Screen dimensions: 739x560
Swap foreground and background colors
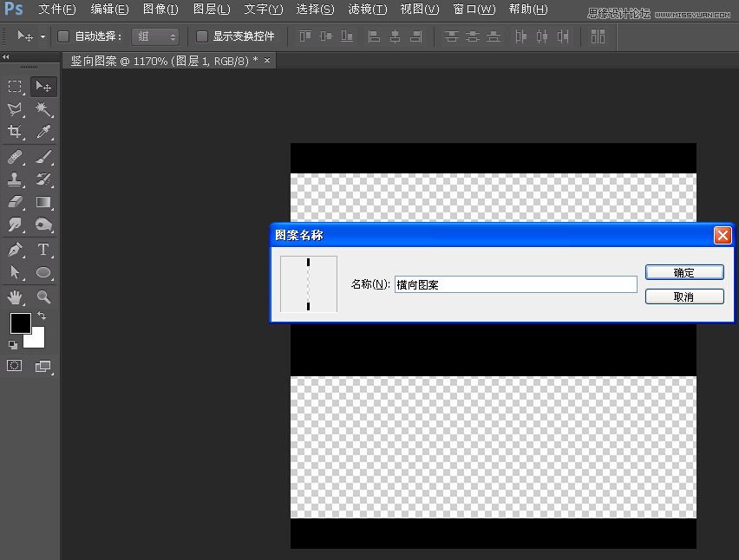pyautogui.click(x=42, y=316)
